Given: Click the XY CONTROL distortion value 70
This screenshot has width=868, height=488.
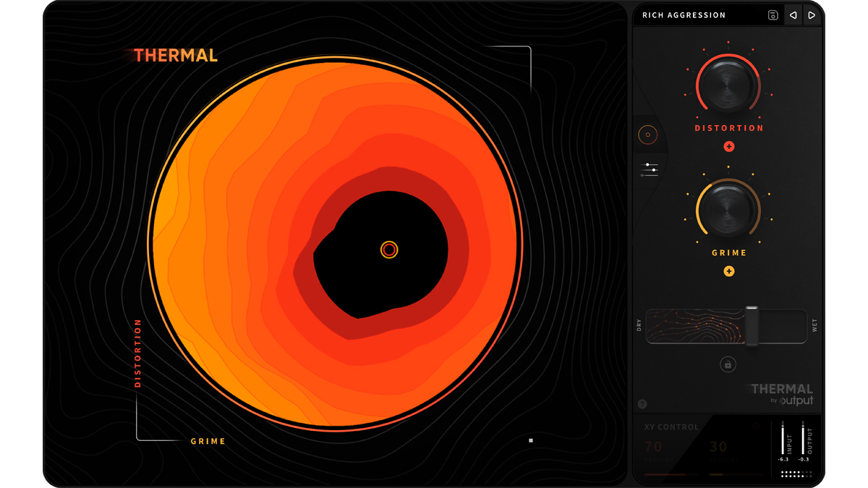Looking at the screenshot, I should pyautogui.click(x=653, y=448).
